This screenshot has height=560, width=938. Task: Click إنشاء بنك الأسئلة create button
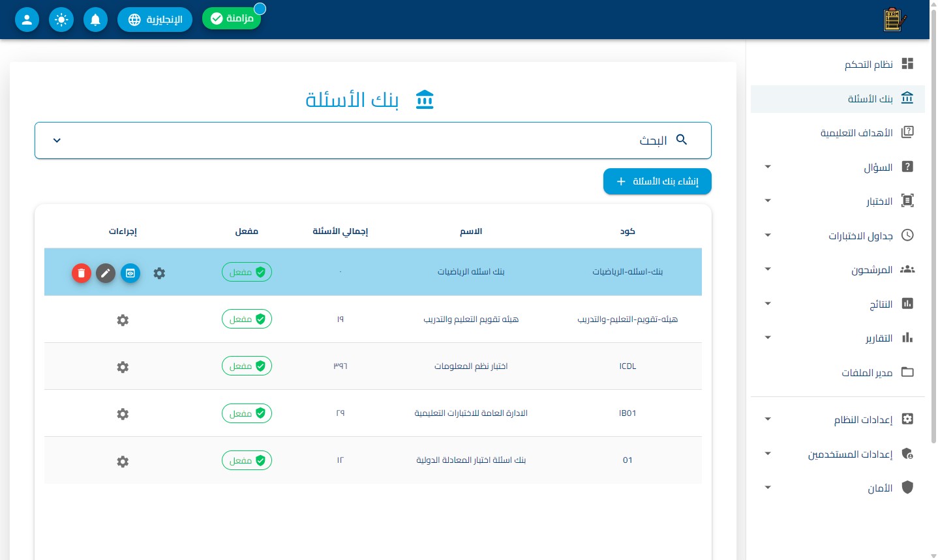[658, 181]
